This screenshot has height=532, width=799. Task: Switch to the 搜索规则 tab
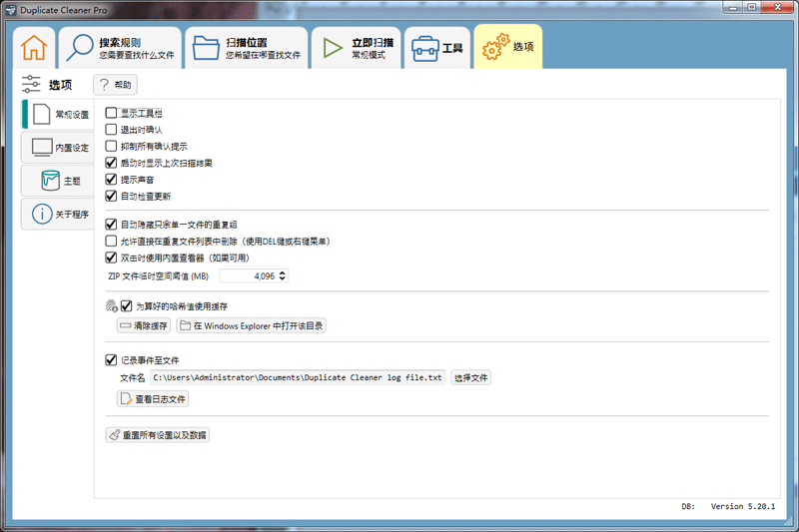(x=120, y=47)
